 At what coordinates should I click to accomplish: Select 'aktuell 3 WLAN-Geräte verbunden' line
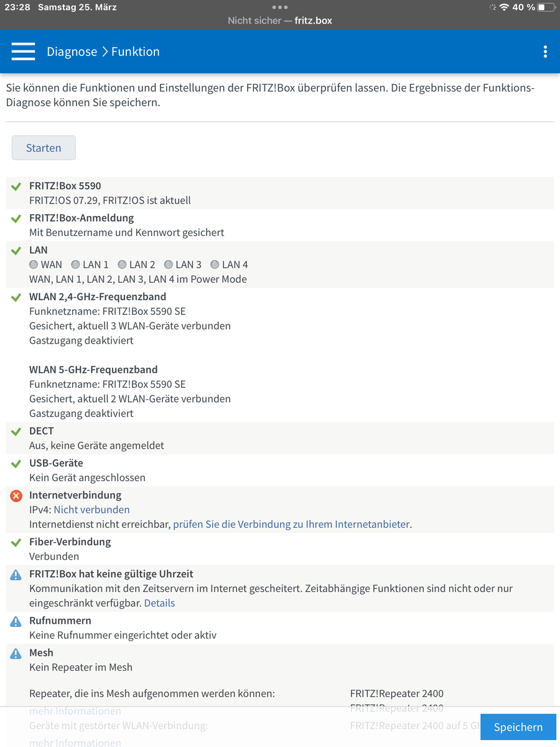(130, 326)
